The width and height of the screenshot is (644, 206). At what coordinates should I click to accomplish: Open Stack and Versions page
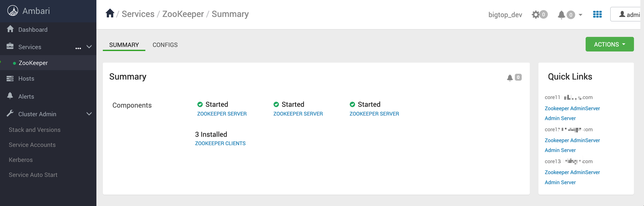tap(35, 130)
